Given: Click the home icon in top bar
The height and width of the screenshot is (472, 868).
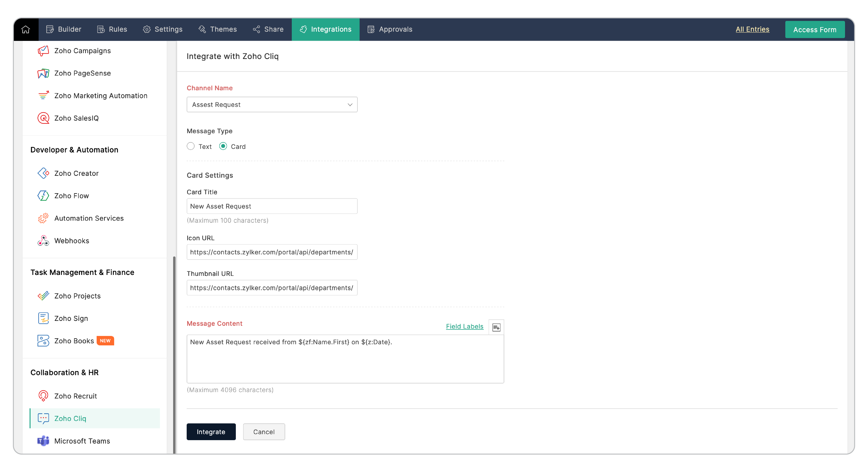Looking at the screenshot, I should point(26,29).
